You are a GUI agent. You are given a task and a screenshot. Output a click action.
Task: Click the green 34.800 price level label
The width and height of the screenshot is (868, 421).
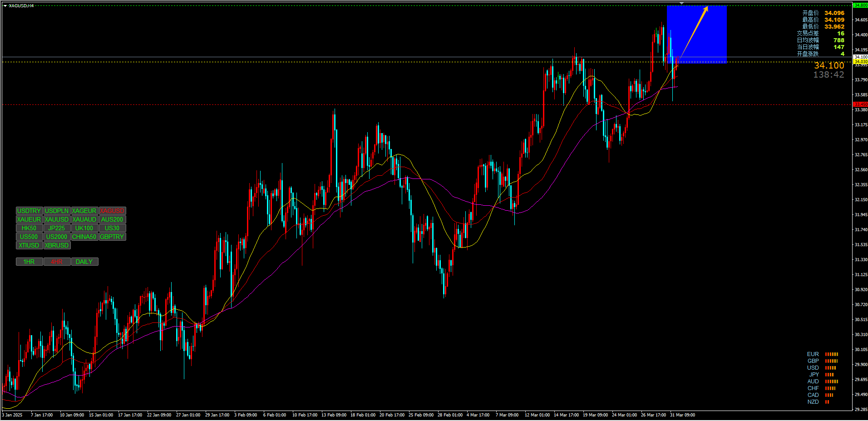[x=860, y=5]
